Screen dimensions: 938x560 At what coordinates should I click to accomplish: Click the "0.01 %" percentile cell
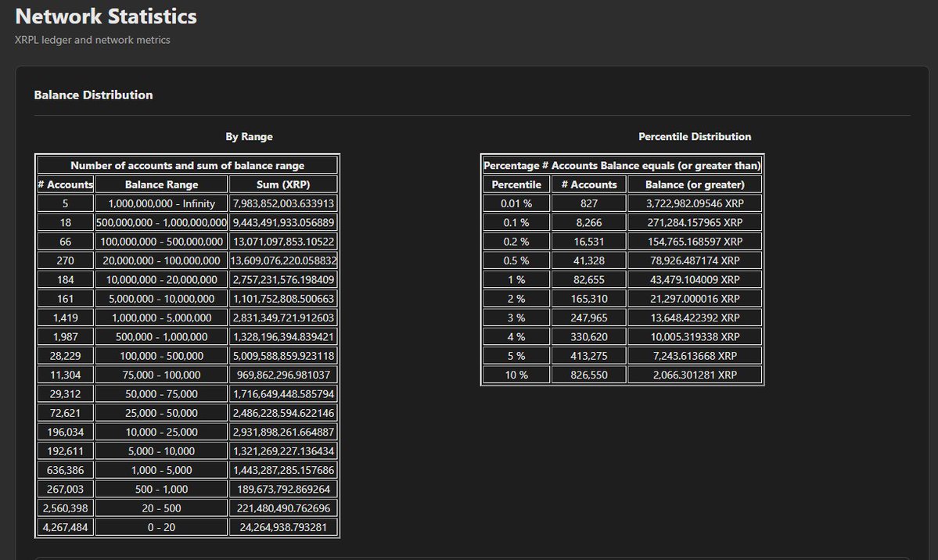(516, 203)
